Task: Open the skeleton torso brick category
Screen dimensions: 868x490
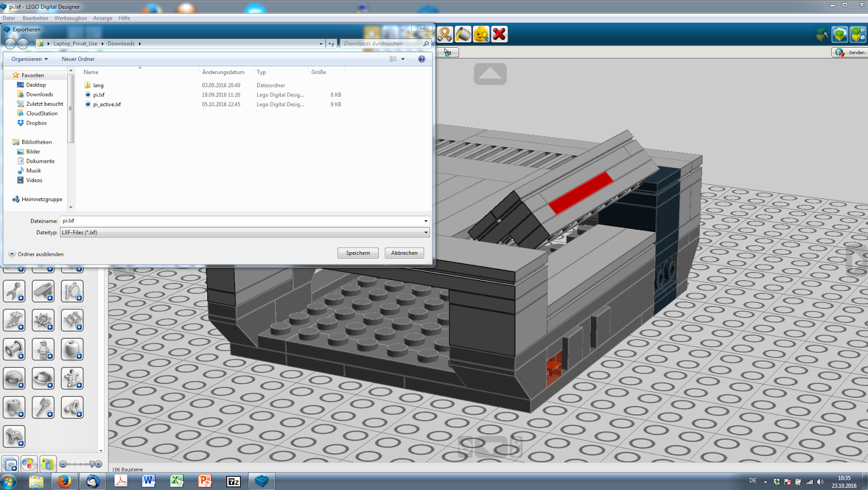Action: 72,378
